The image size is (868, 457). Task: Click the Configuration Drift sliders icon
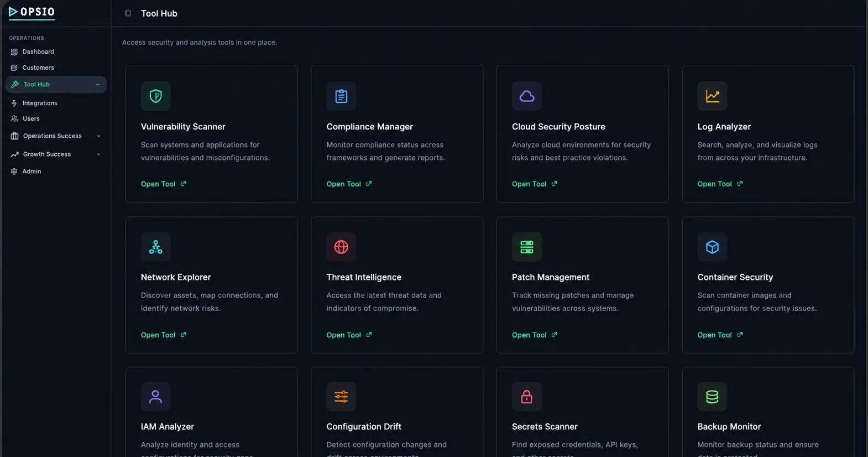pyautogui.click(x=341, y=397)
